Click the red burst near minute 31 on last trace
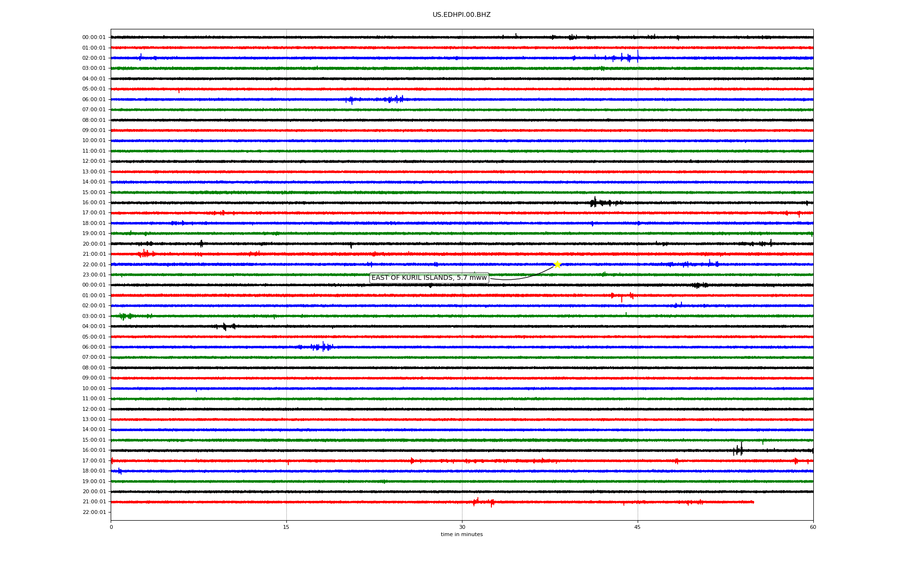This screenshot has width=924, height=578. 476,502
